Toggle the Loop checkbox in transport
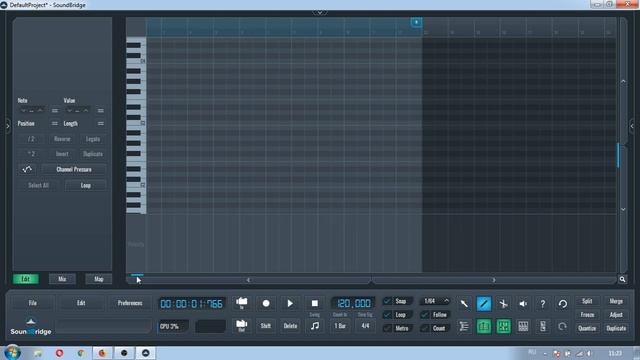This screenshot has height=360, width=640. [387, 315]
